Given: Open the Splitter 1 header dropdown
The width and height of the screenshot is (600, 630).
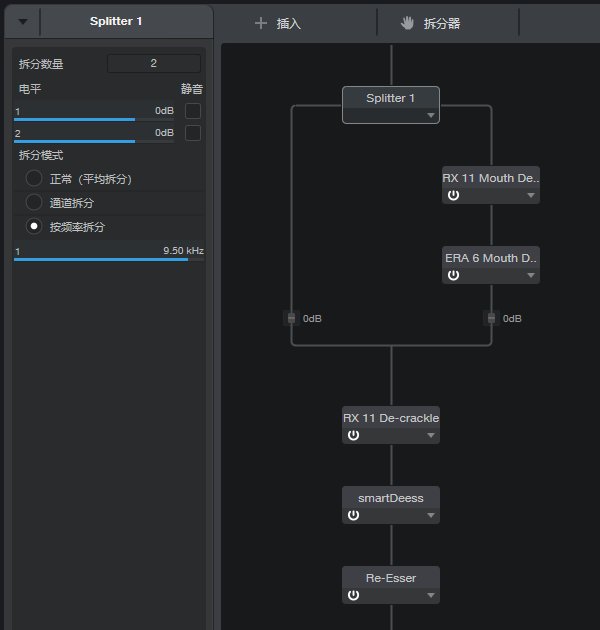Looking at the screenshot, I should coord(23,22).
